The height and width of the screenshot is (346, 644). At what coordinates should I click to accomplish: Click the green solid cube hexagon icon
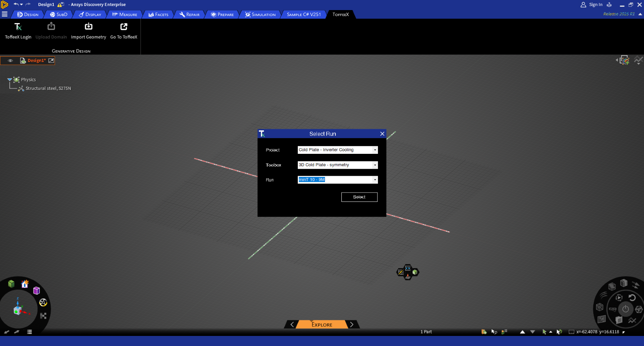point(415,272)
